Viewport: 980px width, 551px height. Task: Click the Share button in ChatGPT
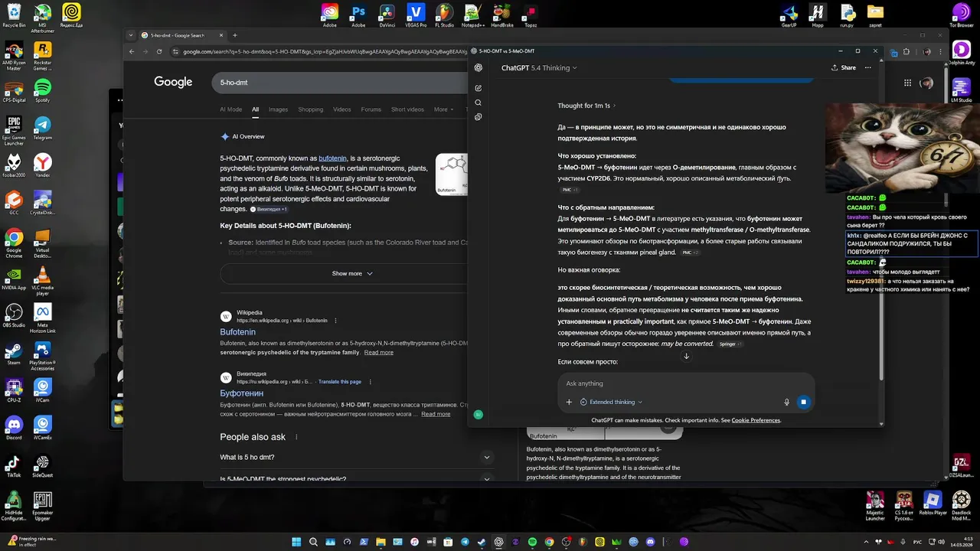[x=844, y=67]
